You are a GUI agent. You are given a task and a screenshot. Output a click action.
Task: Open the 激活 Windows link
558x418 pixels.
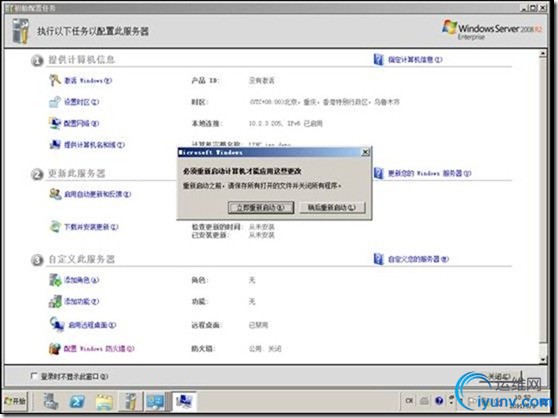[88, 81]
